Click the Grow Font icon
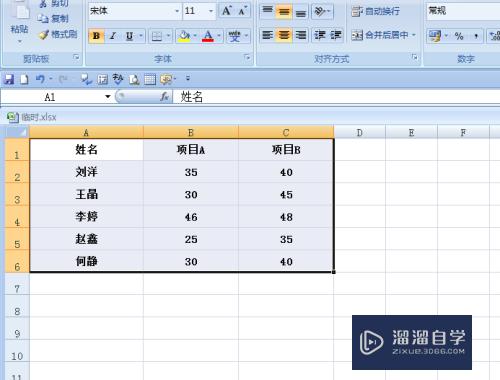Viewport: 500px width, 380px height. [x=227, y=11]
